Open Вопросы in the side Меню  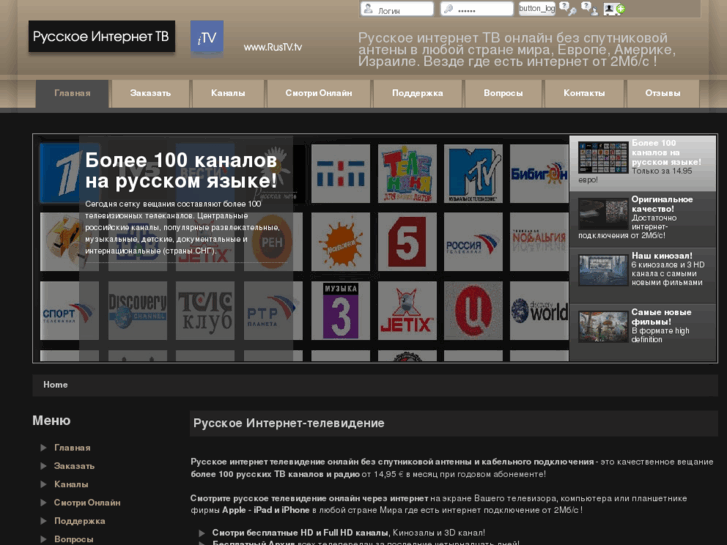74,539
